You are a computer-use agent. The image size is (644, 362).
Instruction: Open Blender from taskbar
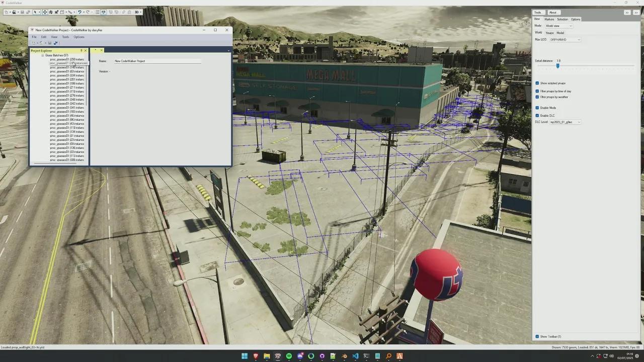344,356
